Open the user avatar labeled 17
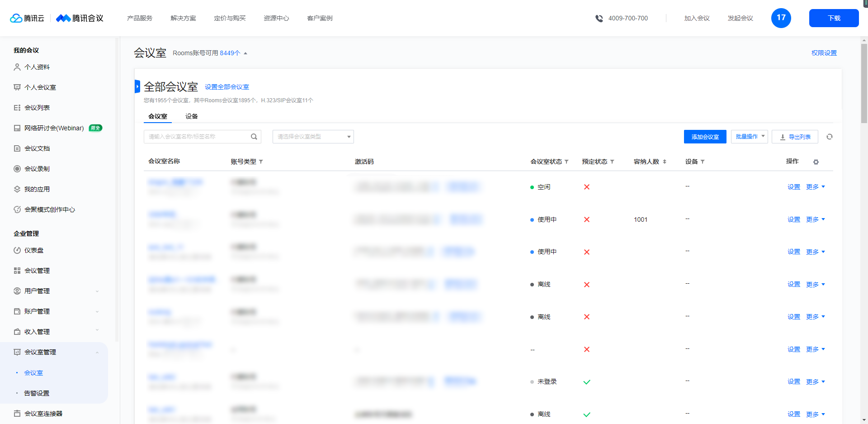Viewport: 868px width, 424px height. click(781, 18)
